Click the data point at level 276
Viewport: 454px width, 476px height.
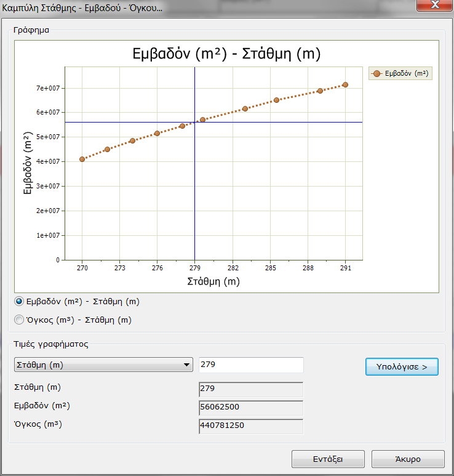pyautogui.click(x=157, y=133)
